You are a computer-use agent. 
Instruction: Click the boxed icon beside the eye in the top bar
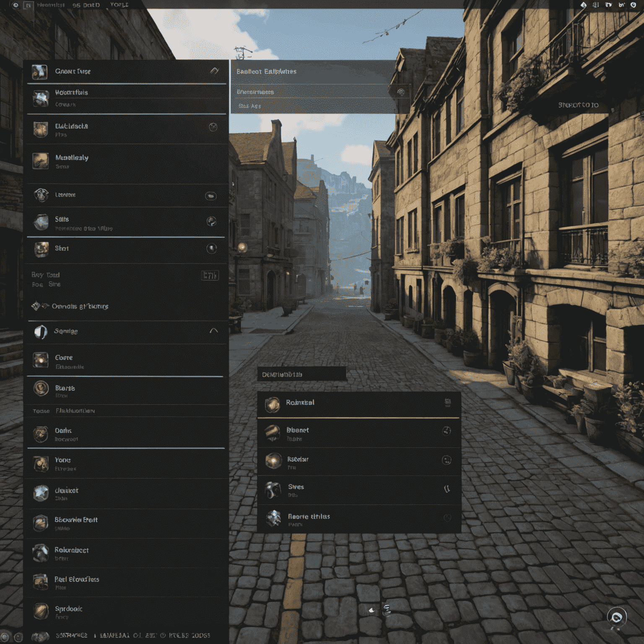point(28,5)
